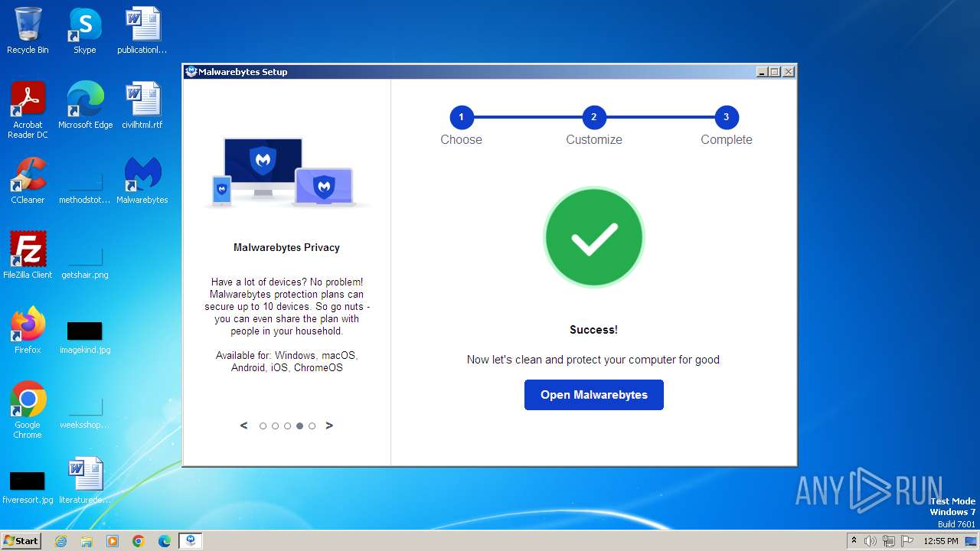The height and width of the screenshot is (551, 980).
Task: Open Firefox desktop shortcut
Action: click(x=28, y=331)
